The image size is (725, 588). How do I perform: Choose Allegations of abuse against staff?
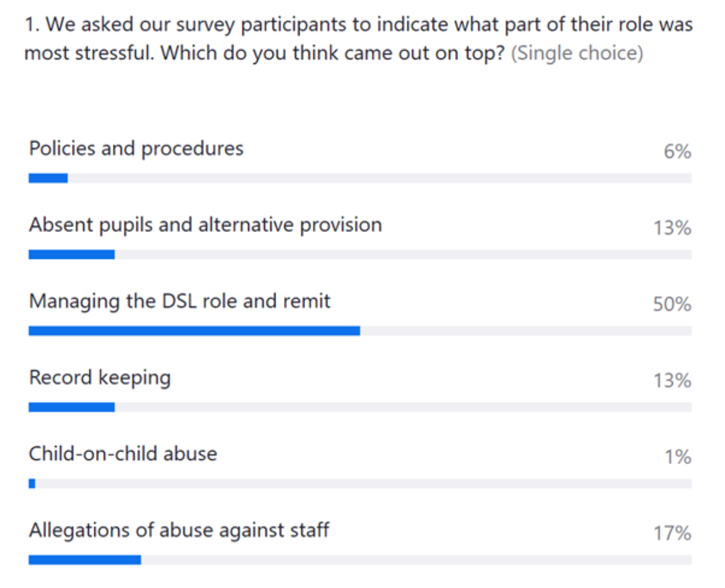179,531
